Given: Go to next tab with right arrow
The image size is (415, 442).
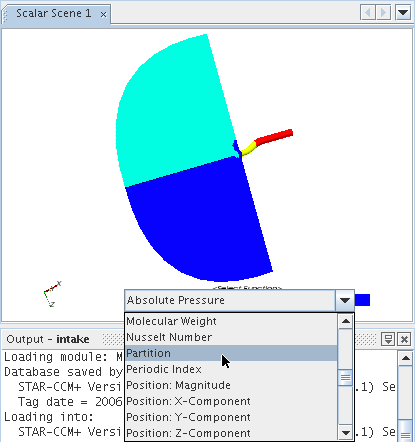Looking at the screenshot, I should coord(383,13).
